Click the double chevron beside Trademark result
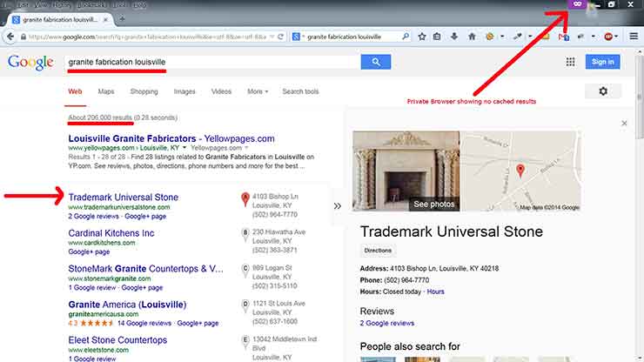The height and width of the screenshot is (362, 644). (x=337, y=206)
